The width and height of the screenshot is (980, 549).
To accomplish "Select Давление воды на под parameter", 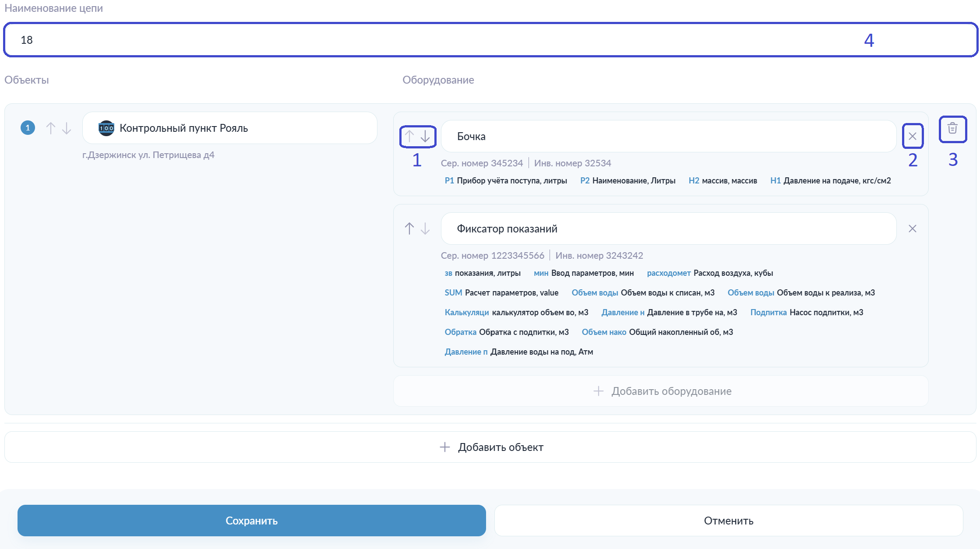I will coord(519,352).
